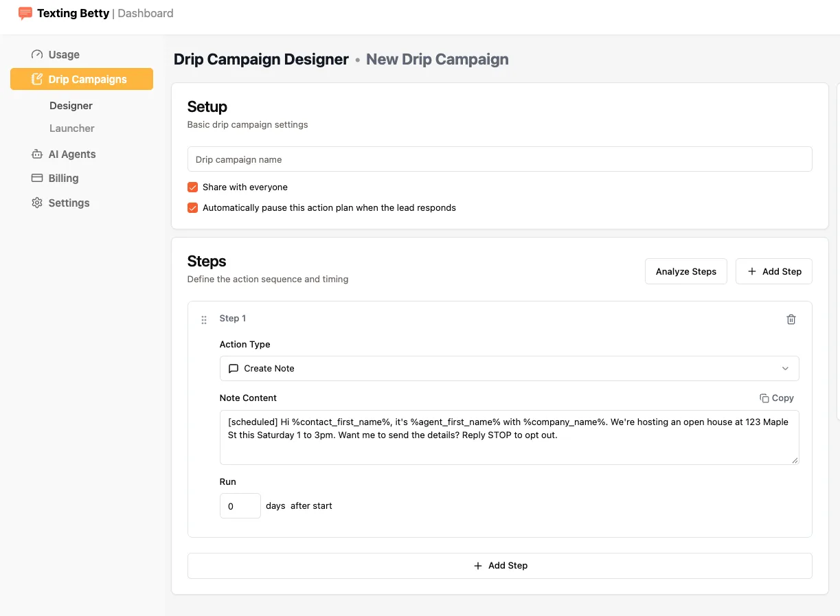Delete Step 1 with the trash icon
Image resolution: width=840 pixels, height=616 pixels.
tap(791, 319)
